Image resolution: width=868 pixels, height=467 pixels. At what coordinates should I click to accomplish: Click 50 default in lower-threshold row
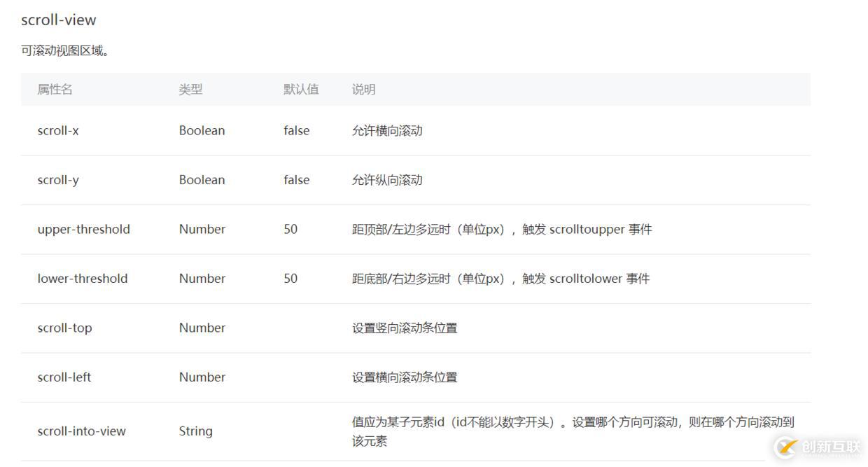[x=290, y=278]
